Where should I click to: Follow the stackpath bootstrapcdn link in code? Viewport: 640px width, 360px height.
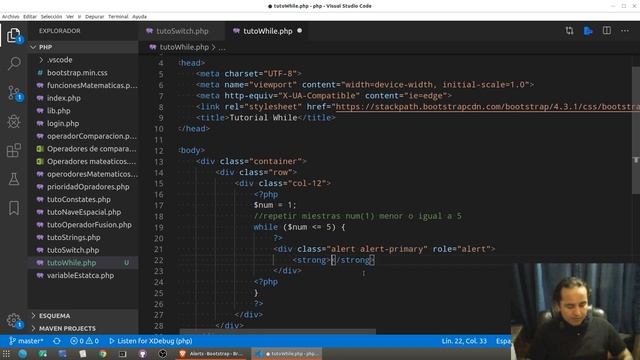pos(487,107)
